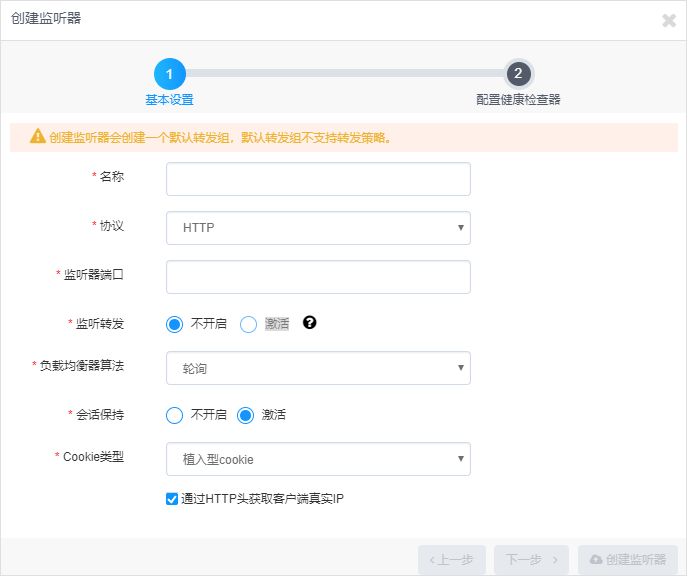Click step 1 circle 基本设置
The image size is (687, 576).
coord(169,74)
